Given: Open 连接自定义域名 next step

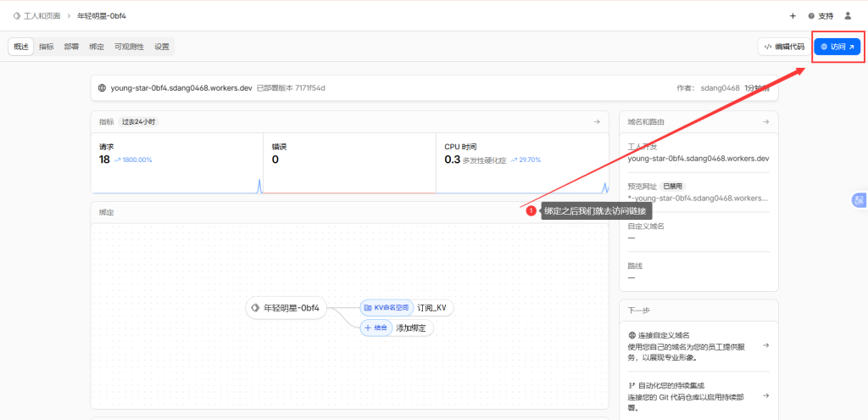Looking at the screenshot, I should point(698,345).
